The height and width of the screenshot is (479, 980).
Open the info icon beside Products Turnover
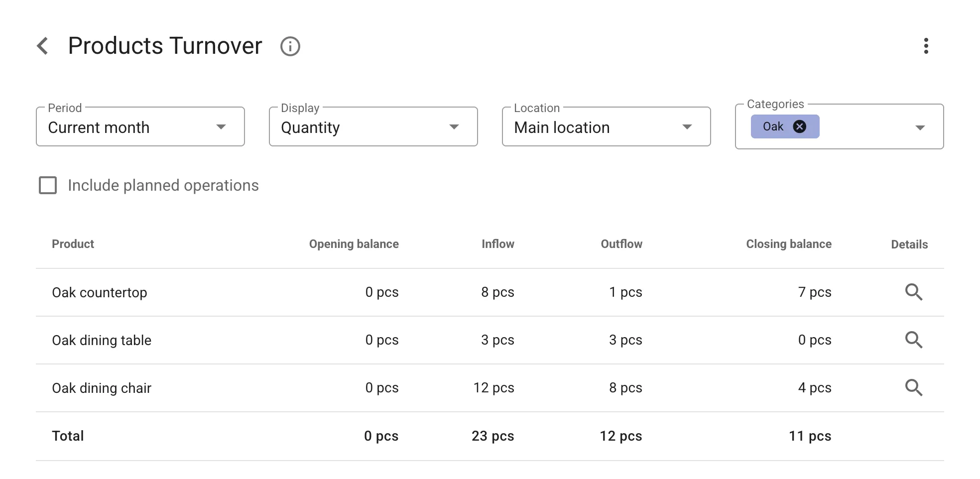click(x=290, y=47)
